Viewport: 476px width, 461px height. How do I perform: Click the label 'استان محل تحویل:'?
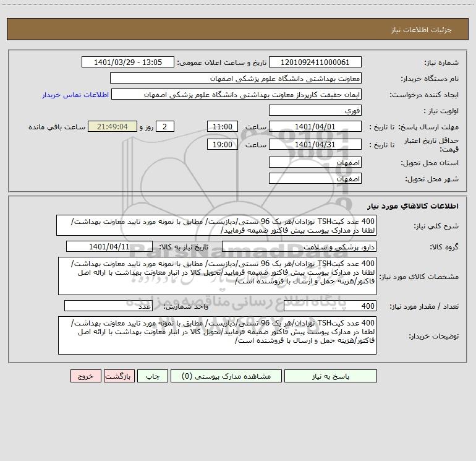tap(430, 163)
